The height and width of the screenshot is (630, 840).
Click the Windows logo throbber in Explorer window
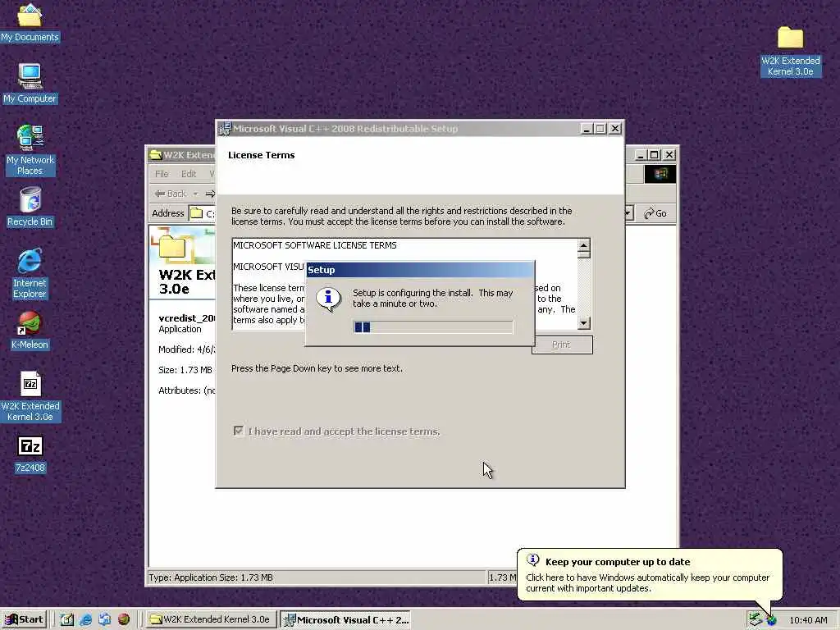click(660, 174)
